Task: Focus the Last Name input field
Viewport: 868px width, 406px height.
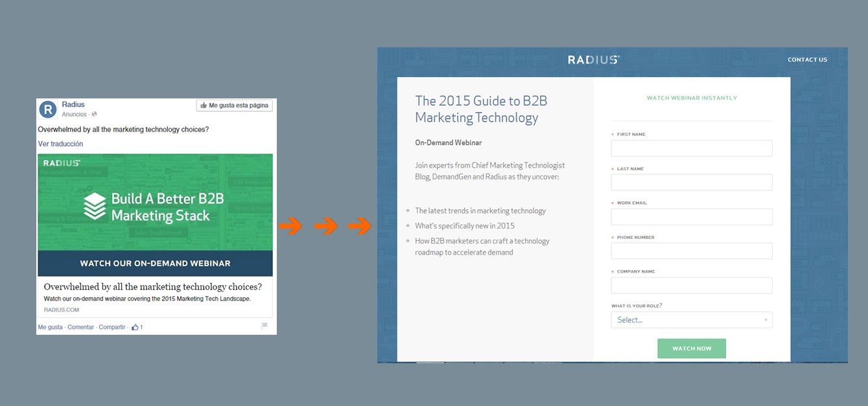Action: [x=692, y=183]
